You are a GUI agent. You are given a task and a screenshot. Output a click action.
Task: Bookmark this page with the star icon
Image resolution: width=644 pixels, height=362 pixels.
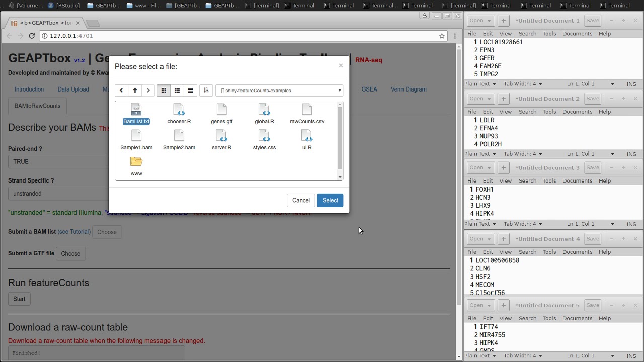click(x=442, y=36)
